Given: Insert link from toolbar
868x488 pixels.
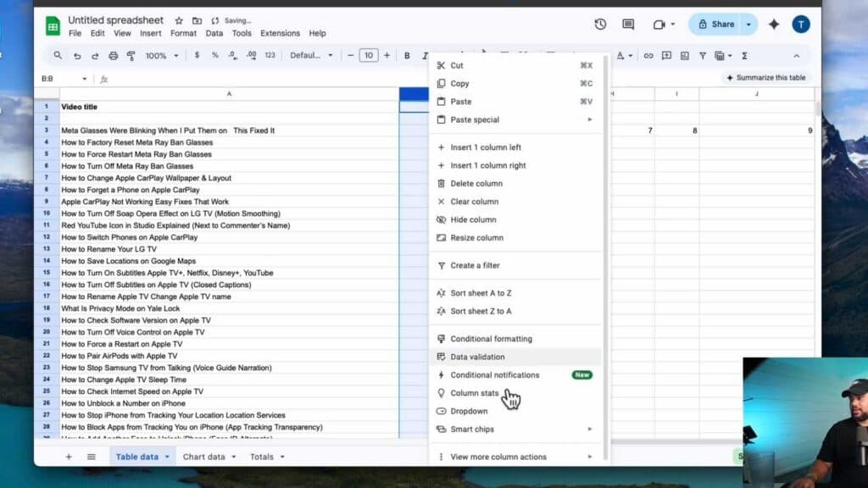Looking at the screenshot, I should 648,56.
